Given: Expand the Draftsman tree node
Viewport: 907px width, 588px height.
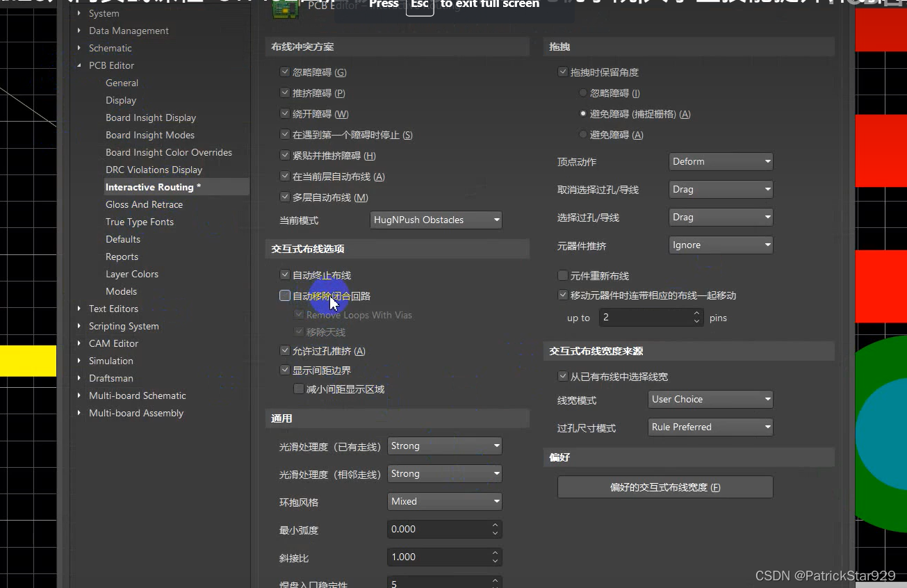Looking at the screenshot, I should [79, 378].
